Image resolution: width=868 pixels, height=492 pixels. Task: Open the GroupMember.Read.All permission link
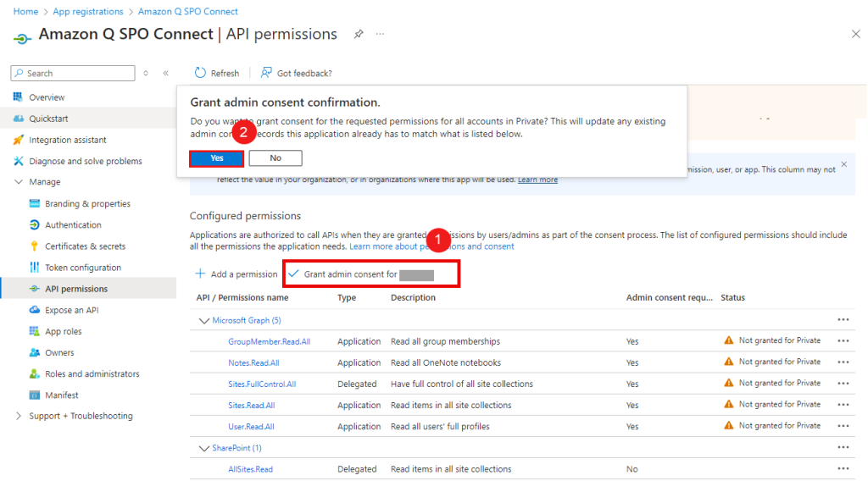point(269,341)
